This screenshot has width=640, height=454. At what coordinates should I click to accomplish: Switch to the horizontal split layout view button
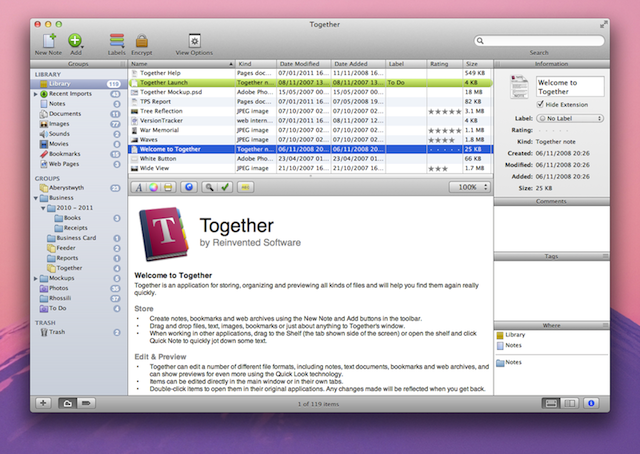coord(551,402)
